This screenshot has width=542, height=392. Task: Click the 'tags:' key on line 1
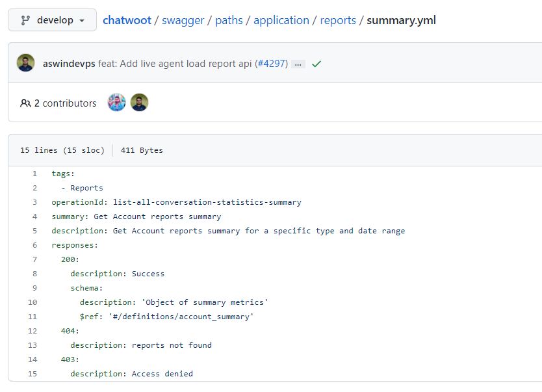[x=63, y=174]
